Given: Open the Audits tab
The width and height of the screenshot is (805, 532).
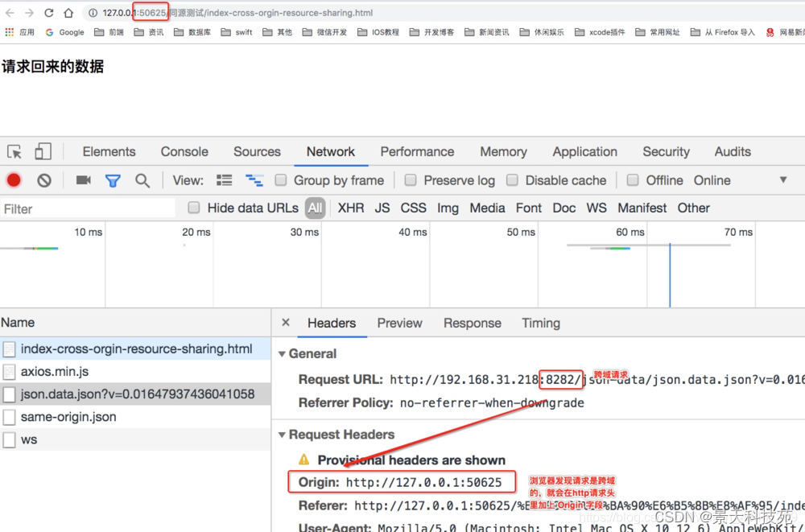Looking at the screenshot, I should coord(733,151).
